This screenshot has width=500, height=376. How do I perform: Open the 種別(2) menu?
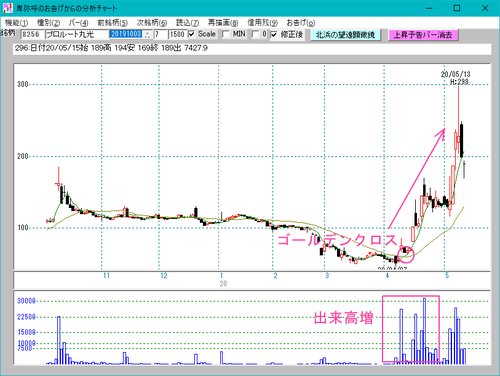pyautogui.click(x=48, y=23)
